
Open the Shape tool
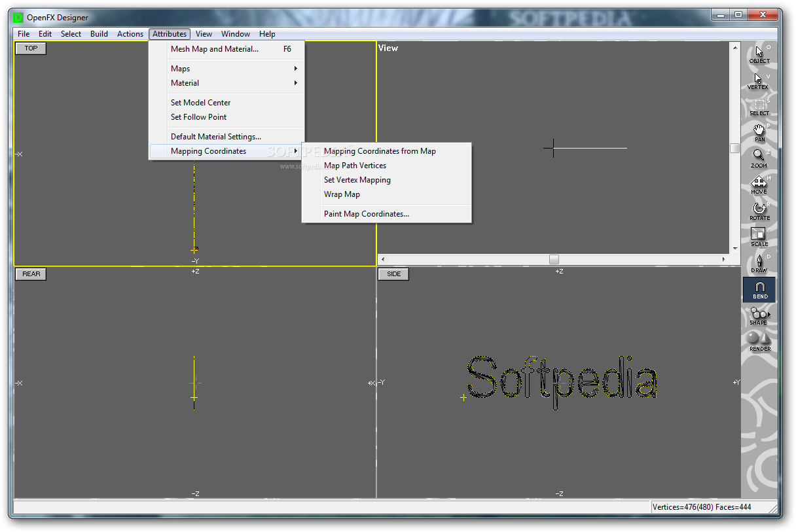click(x=759, y=315)
